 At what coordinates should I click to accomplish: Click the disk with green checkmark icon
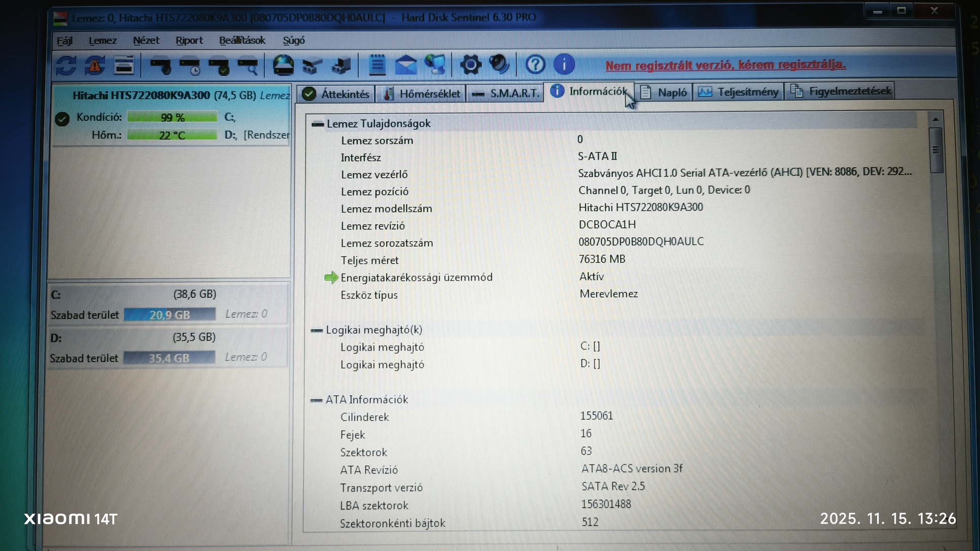point(219,65)
